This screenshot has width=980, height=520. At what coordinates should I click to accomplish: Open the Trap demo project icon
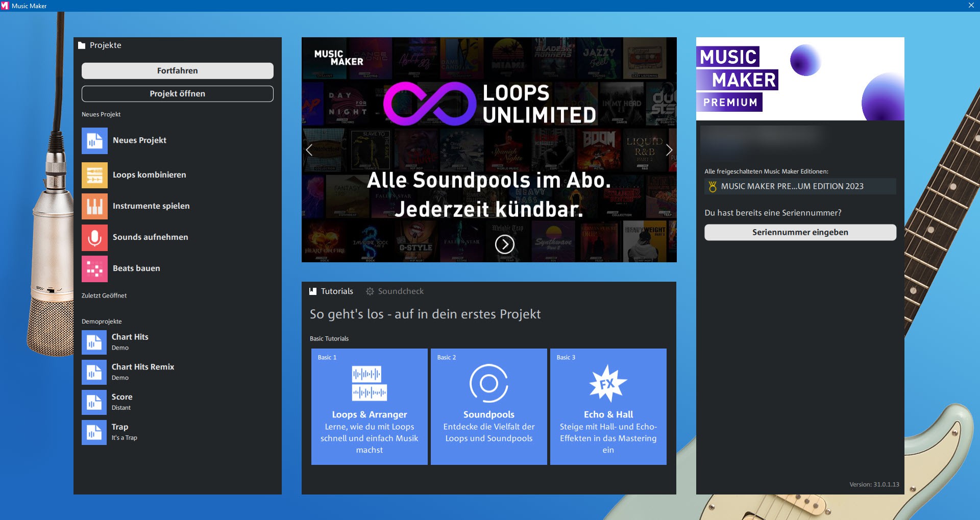click(x=94, y=432)
